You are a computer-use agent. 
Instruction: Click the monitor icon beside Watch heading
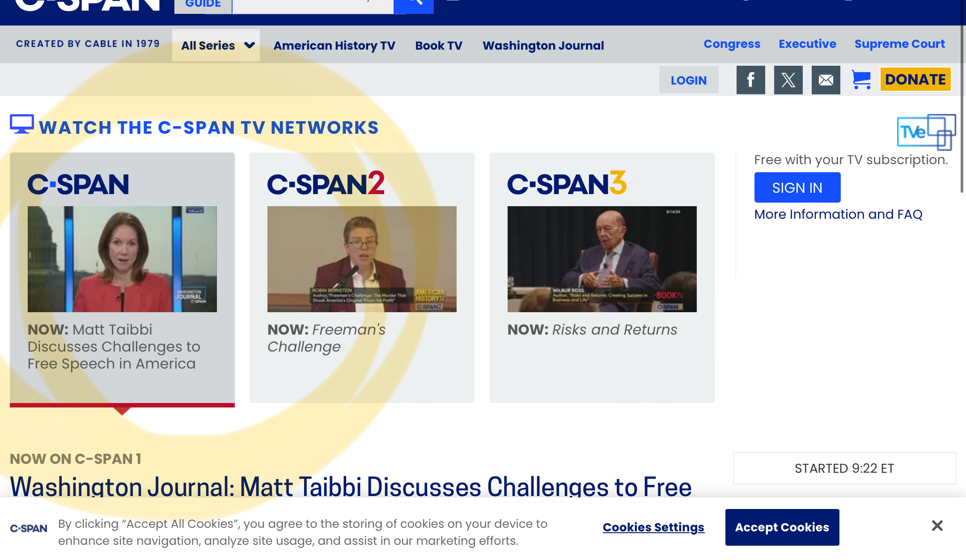[22, 124]
